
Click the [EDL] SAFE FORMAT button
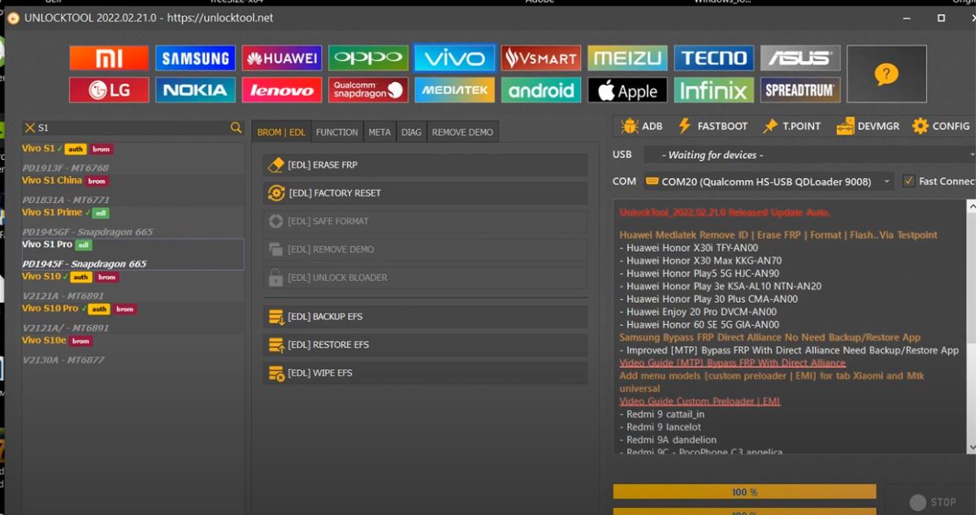pyautogui.click(x=425, y=221)
